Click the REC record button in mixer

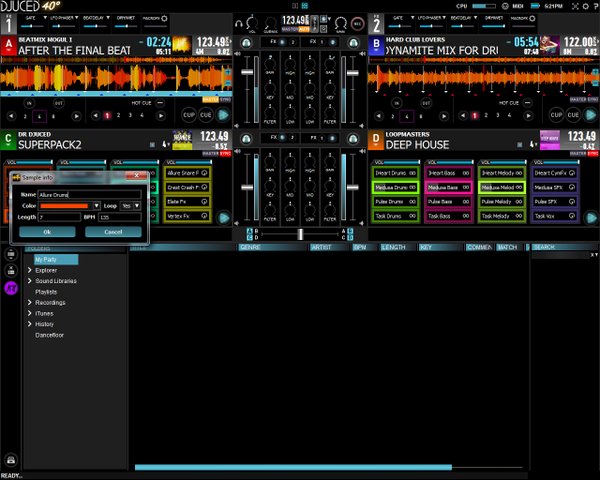(355, 23)
